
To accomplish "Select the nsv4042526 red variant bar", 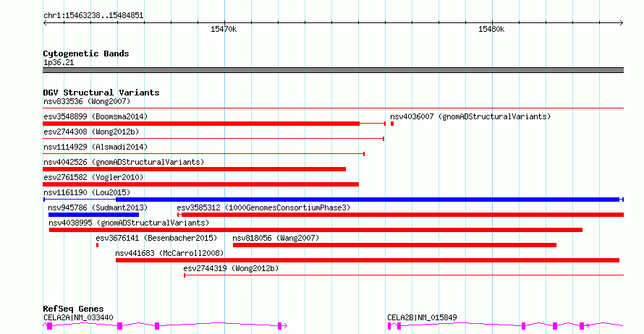I will click(x=194, y=169).
